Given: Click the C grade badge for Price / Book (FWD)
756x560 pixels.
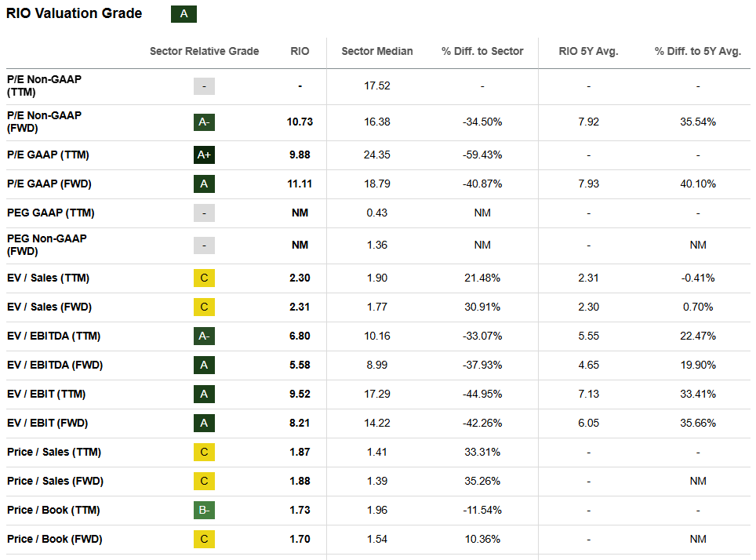Looking at the screenshot, I should [204, 539].
